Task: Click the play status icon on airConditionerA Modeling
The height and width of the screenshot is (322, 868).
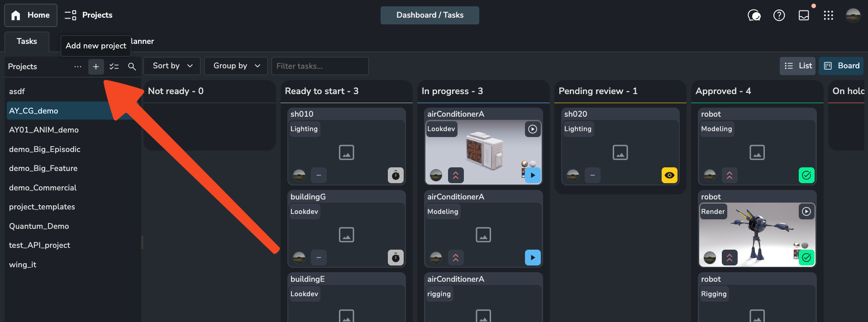Action: (x=533, y=257)
